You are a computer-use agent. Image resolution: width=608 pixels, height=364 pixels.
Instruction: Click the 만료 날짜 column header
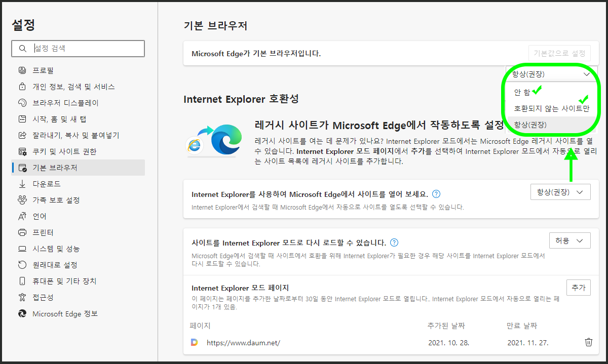[x=522, y=326]
